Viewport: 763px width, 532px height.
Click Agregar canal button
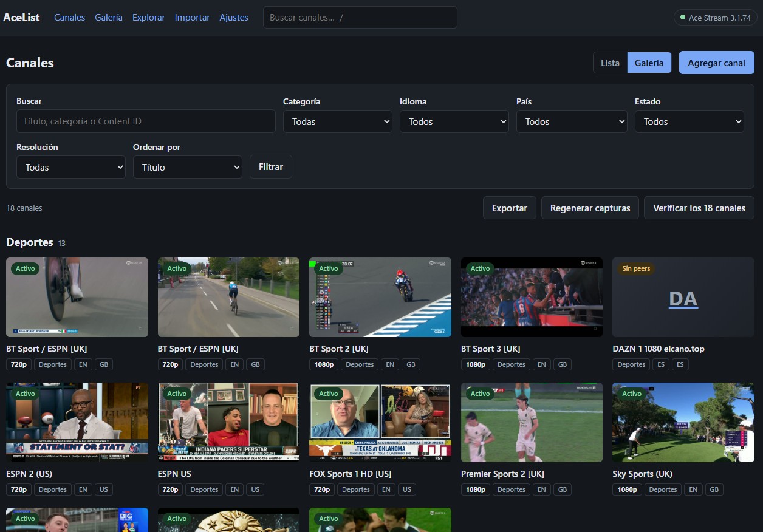717,63
